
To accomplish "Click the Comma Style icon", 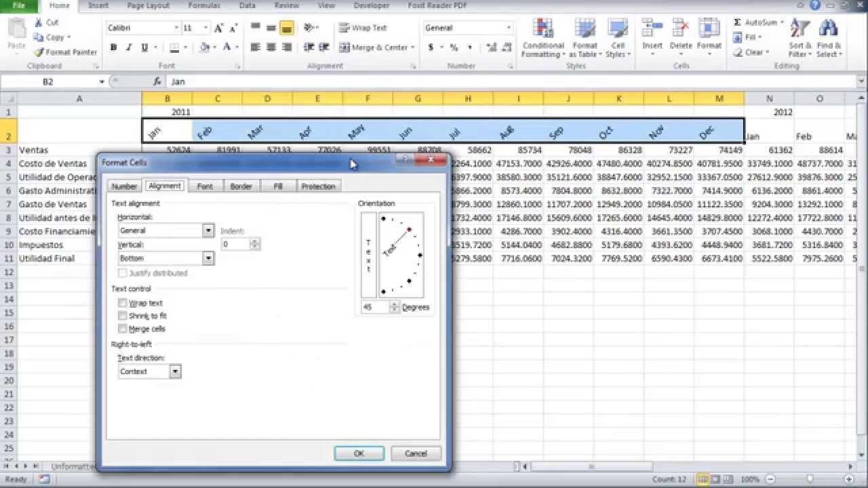I will coord(469,47).
